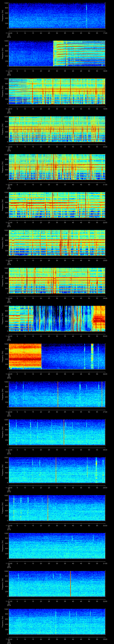Select the 21:00 end time label
114x644 pixels.
click(105, 184)
